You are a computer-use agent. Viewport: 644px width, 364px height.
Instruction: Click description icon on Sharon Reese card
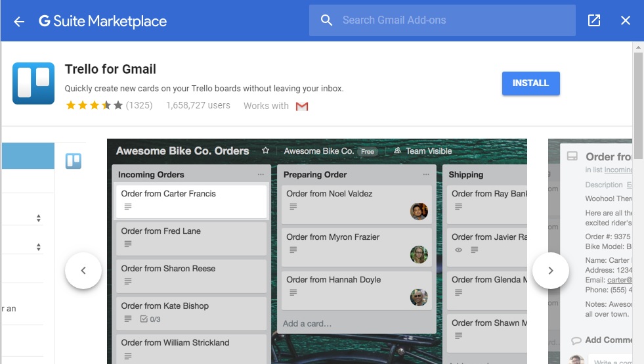click(128, 281)
